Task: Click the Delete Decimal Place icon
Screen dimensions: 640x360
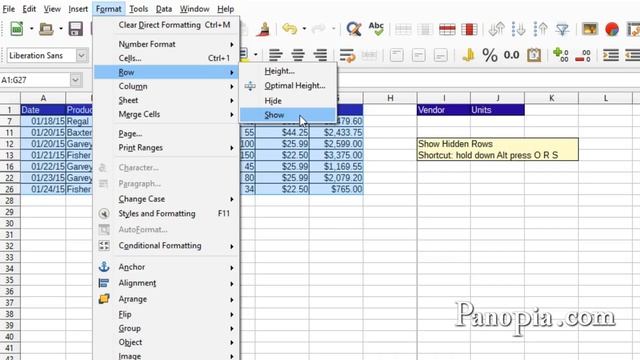Action: pyautogui.click(x=583, y=56)
